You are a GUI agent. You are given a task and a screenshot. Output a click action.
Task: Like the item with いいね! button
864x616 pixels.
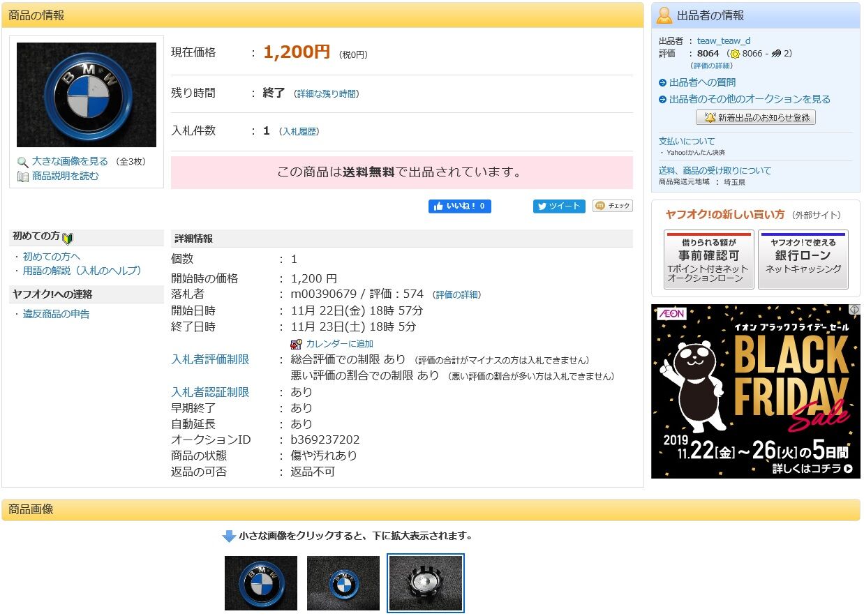[x=460, y=206]
